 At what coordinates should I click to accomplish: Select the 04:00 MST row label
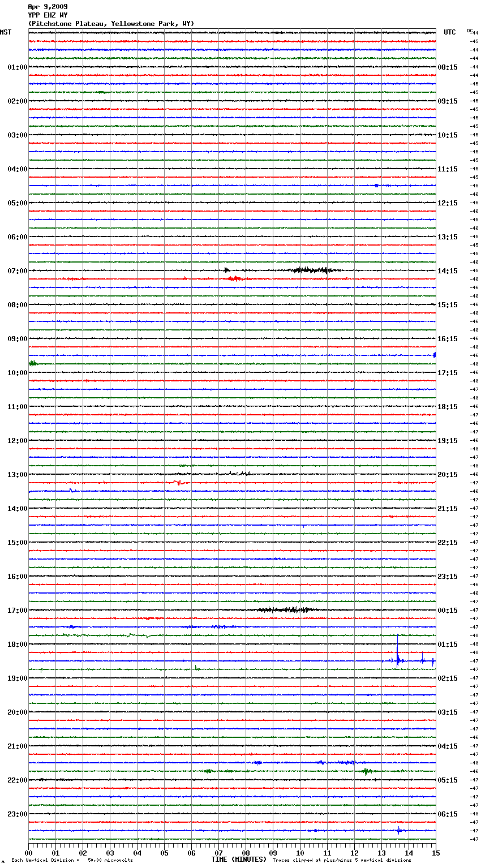point(18,169)
